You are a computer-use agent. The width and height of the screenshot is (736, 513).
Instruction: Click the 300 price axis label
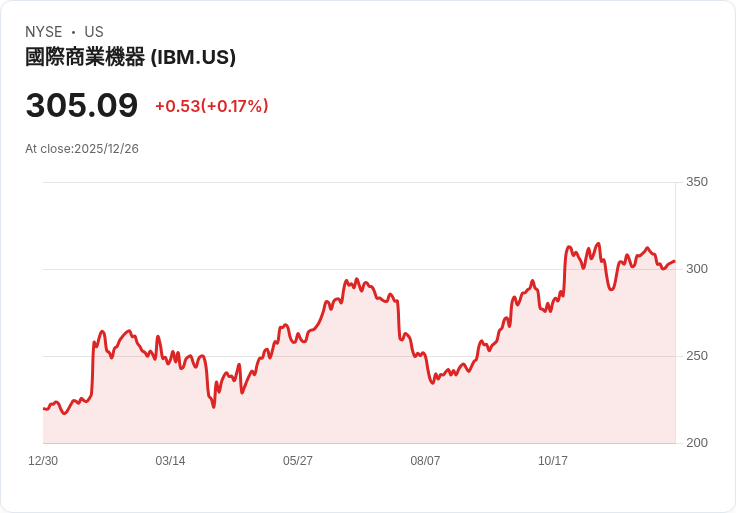pos(697,269)
